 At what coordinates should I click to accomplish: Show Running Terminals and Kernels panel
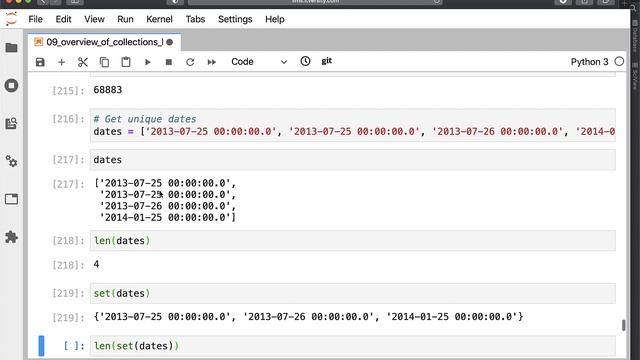11,85
